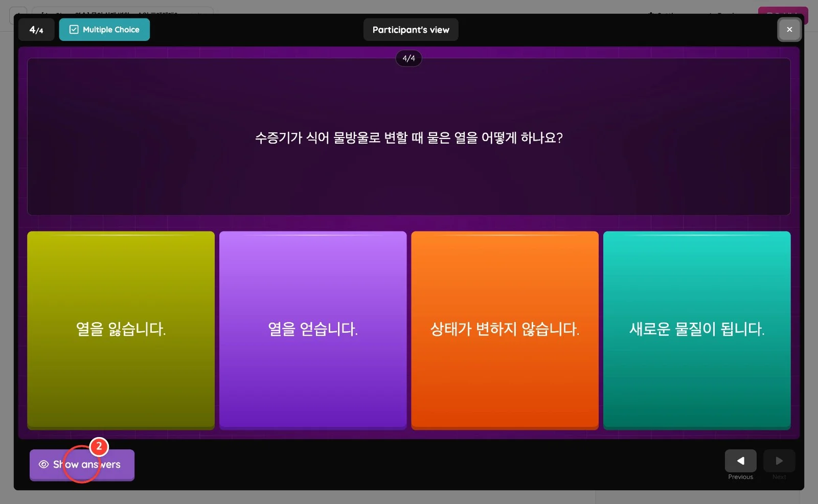Select answer '열을 얻습니다.'

pos(313,330)
